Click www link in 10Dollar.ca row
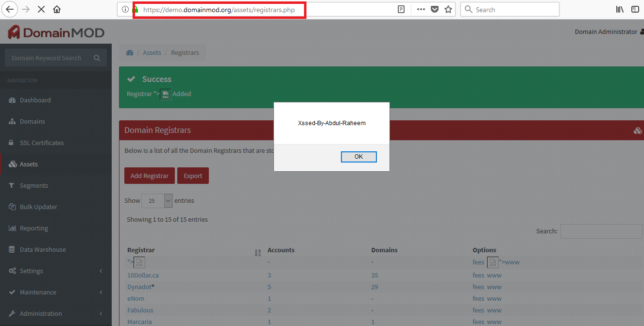This screenshot has height=326, width=644. 494,275
